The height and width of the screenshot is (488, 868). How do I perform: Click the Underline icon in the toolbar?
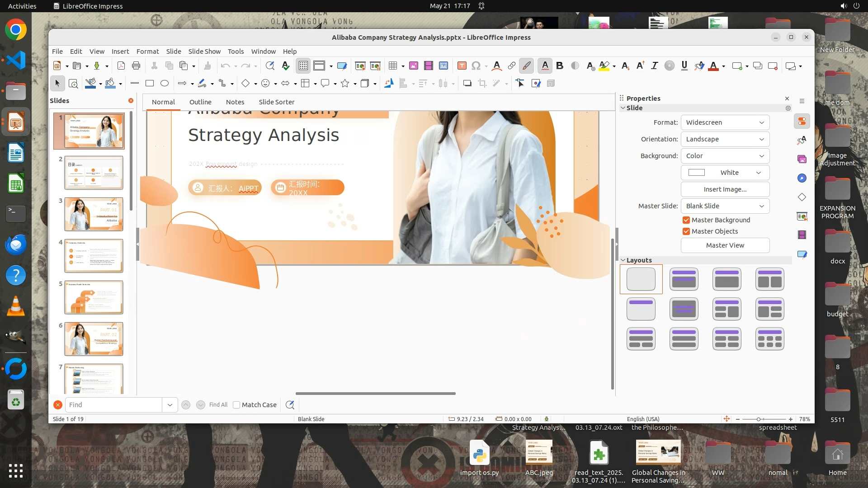(x=684, y=66)
